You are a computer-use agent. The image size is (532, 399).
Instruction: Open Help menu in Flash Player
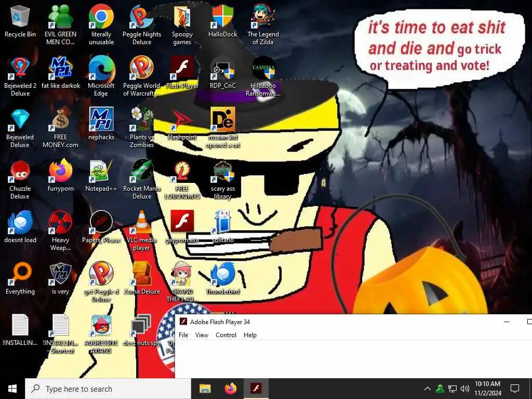pos(250,335)
